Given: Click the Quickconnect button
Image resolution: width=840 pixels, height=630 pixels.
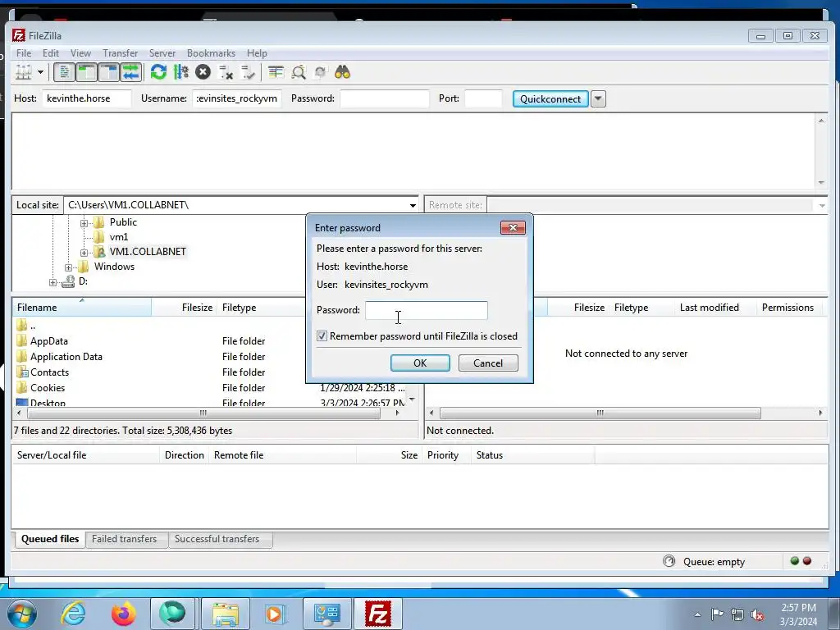Looking at the screenshot, I should pos(550,98).
